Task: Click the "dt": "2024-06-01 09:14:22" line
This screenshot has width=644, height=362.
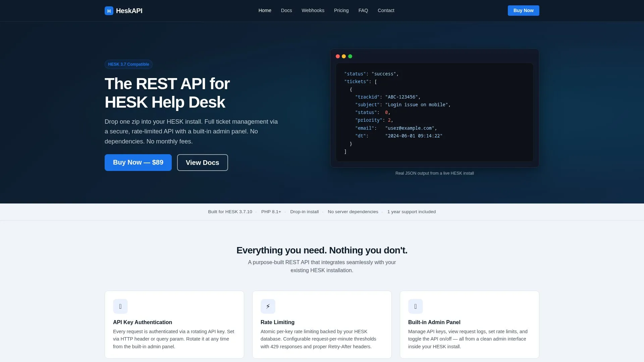Action: click(399, 136)
